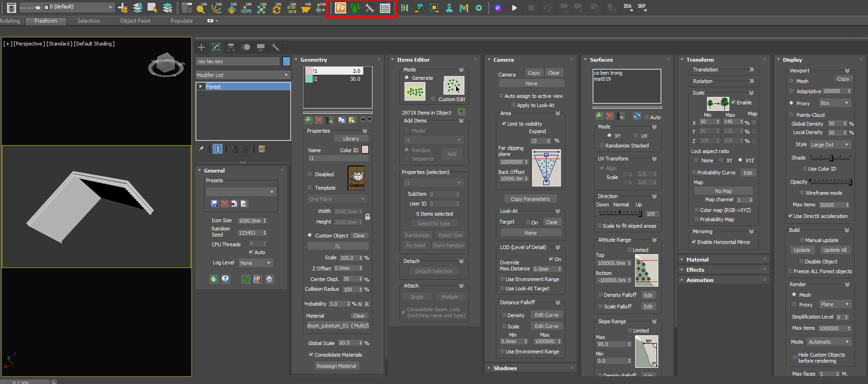Open the Display command panel tab
Screen dimensions: 868x384
coord(261,47)
